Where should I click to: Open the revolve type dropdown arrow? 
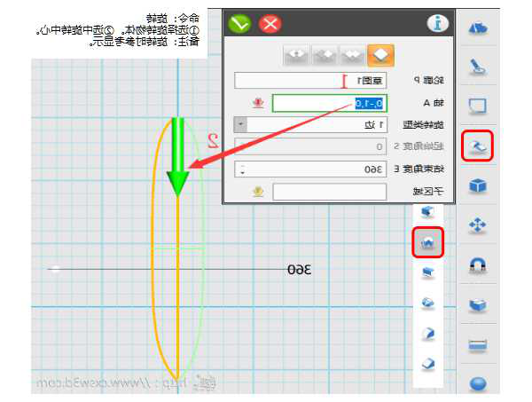[x=240, y=125]
